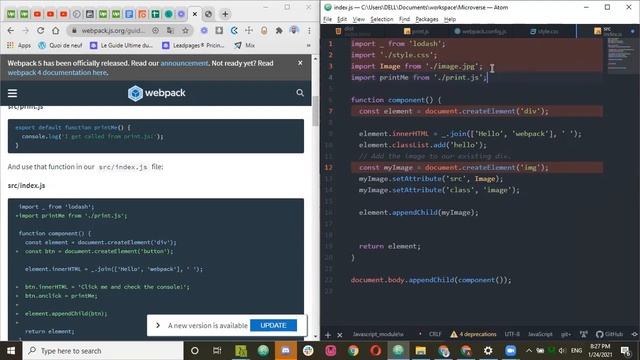Click the Javascript_modules branch in the status bar
Viewport: 640px width, 360px height.
(378, 334)
